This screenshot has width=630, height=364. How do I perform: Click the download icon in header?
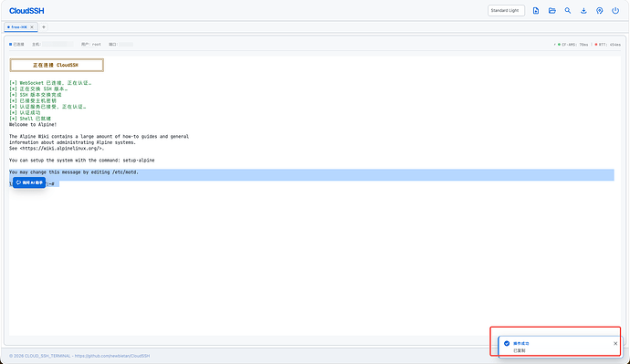[x=583, y=11]
